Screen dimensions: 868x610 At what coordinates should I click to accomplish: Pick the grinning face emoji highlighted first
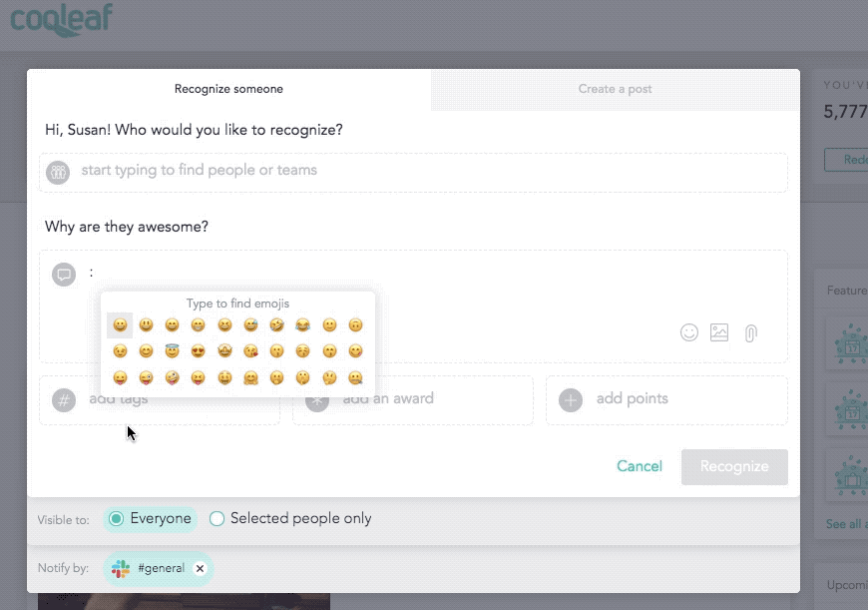[120, 325]
